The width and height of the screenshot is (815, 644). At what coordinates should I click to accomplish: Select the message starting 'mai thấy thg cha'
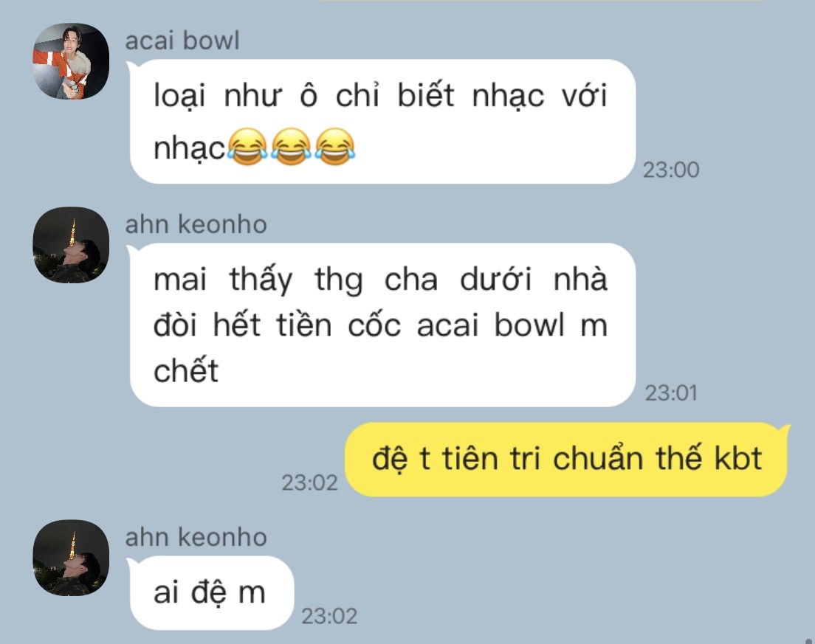[x=382, y=325]
